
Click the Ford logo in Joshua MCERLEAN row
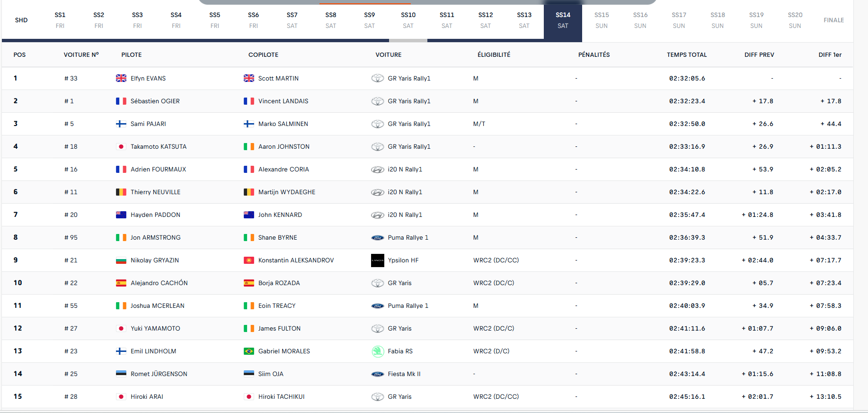click(378, 305)
